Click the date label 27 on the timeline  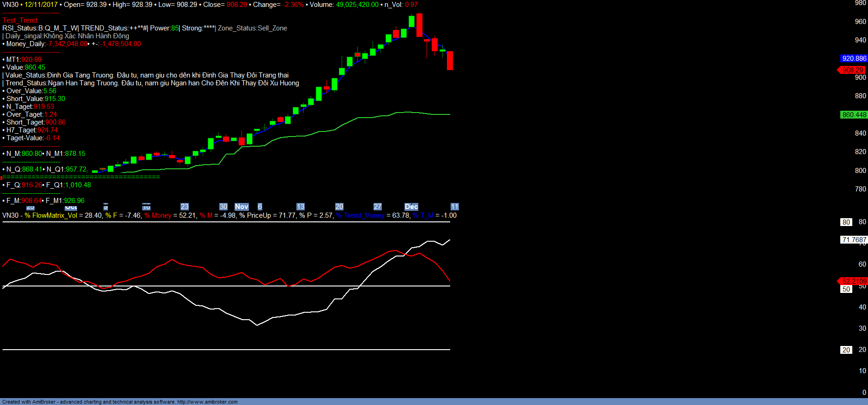[x=378, y=207]
